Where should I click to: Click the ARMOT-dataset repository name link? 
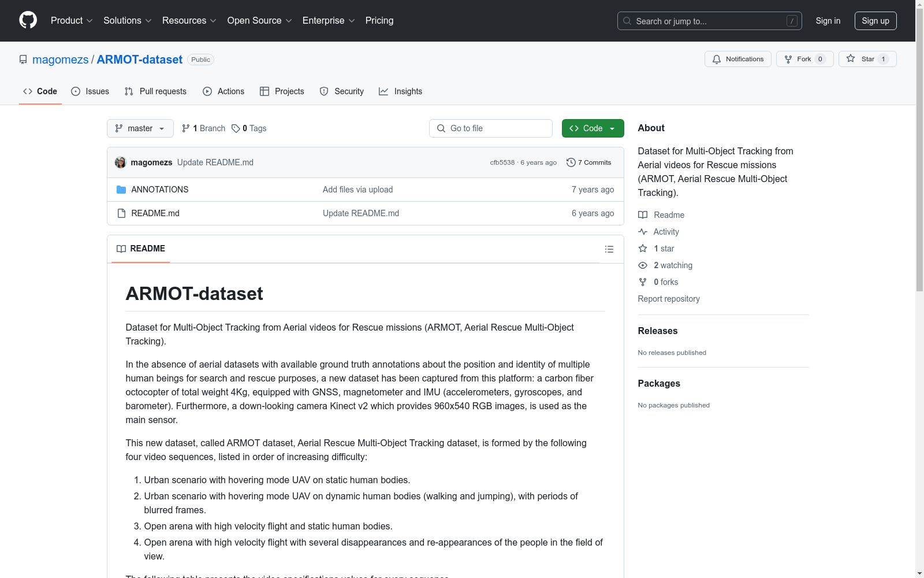click(x=140, y=60)
